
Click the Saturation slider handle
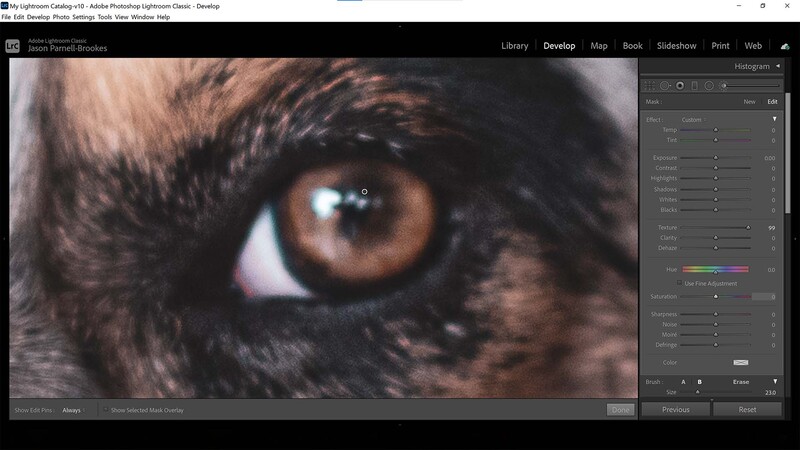pyautogui.click(x=715, y=296)
